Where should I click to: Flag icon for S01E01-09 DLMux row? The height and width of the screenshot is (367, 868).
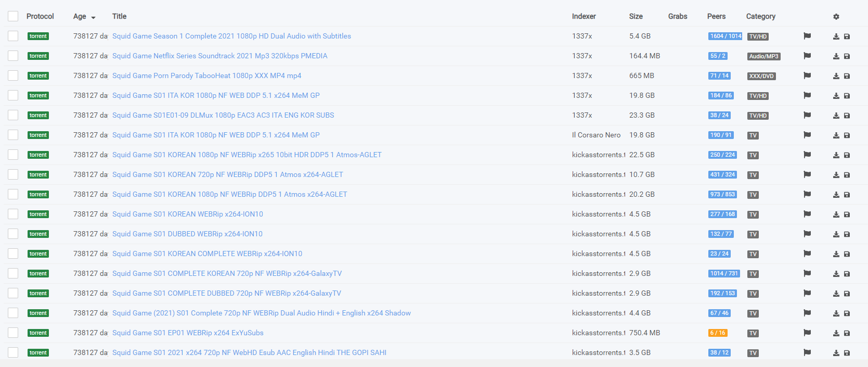(x=807, y=115)
